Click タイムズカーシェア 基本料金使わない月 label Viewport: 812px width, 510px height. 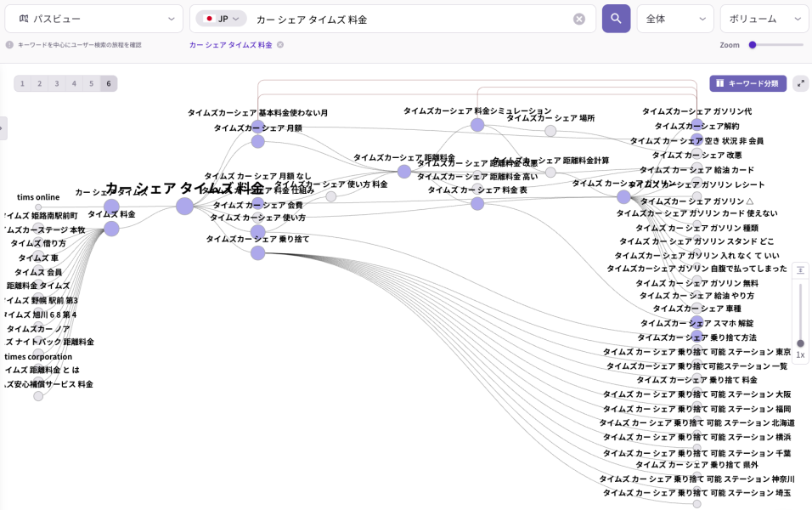point(258,112)
